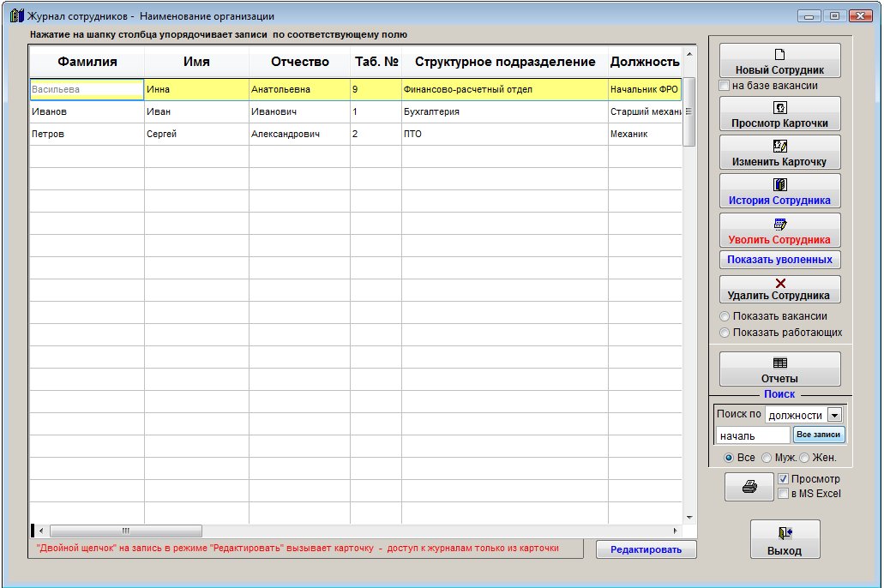Click the horizontal scrollbar thumb
The height and width of the screenshot is (588, 884).
pyautogui.click(x=126, y=531)
